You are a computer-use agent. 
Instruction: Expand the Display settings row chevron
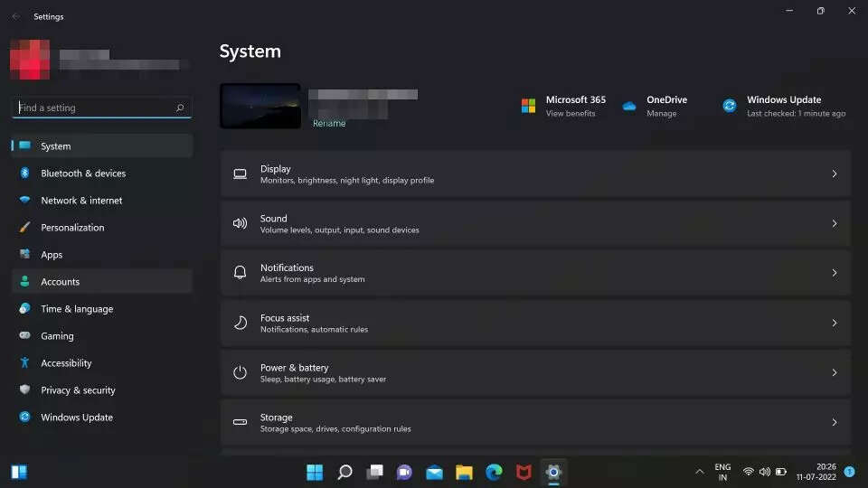click(834, 174)
